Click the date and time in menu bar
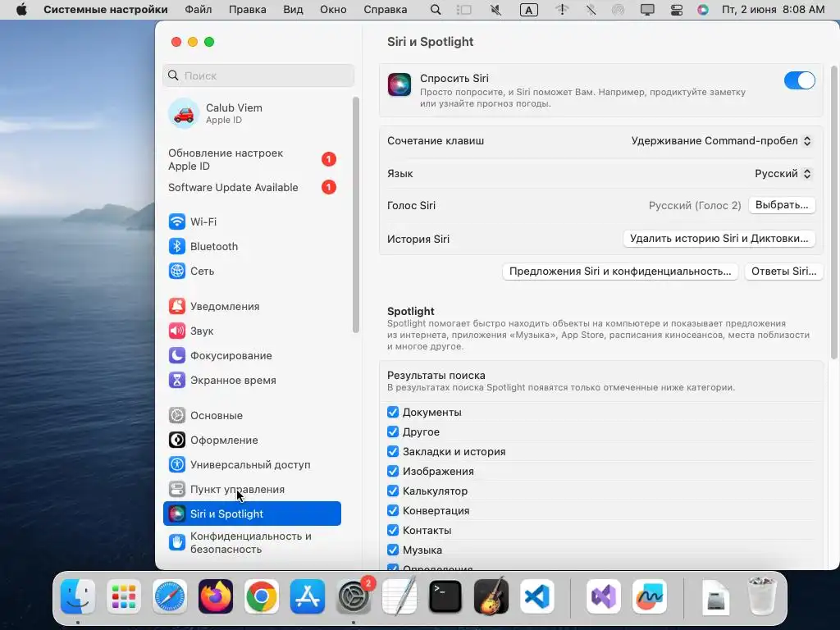The image size is (840, 630). (x=773, y=10)
